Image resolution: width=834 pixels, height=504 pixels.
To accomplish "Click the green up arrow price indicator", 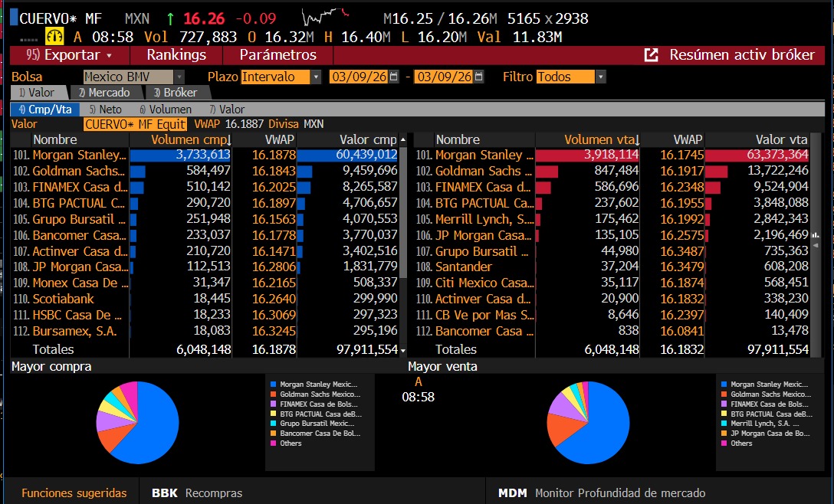I will tap(170, 18).
